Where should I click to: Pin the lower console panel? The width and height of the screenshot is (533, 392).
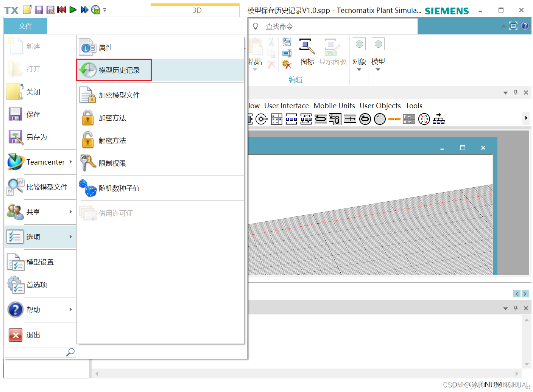tap(516, 308)
